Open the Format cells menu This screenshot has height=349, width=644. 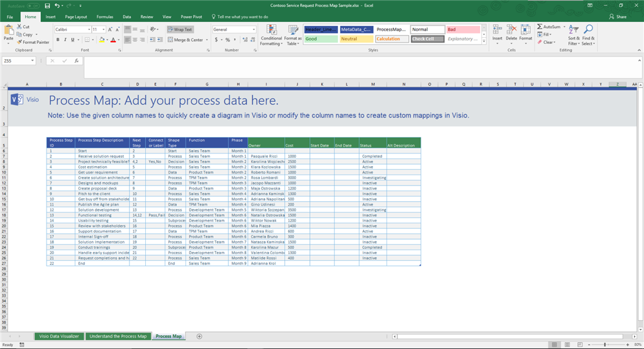point(526,35)
